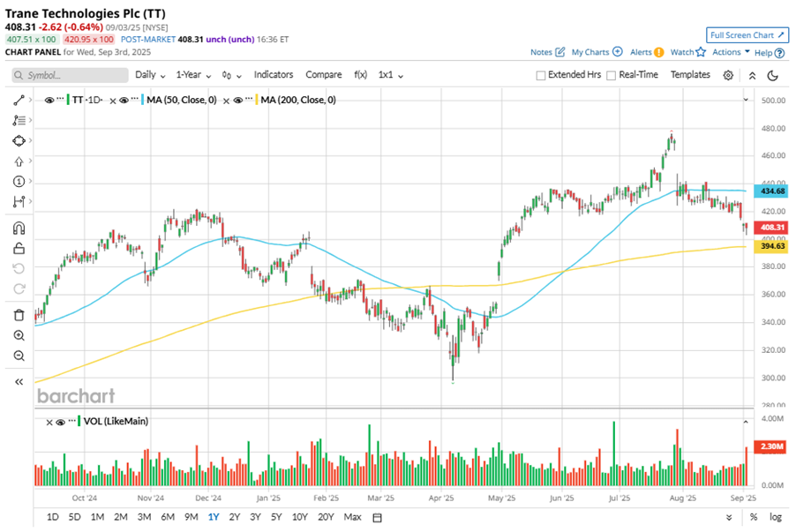Image resolution: width=796 pixels, height=532 pixels.
Task: Open the chart type dropdown
Action: click(231, 75)
